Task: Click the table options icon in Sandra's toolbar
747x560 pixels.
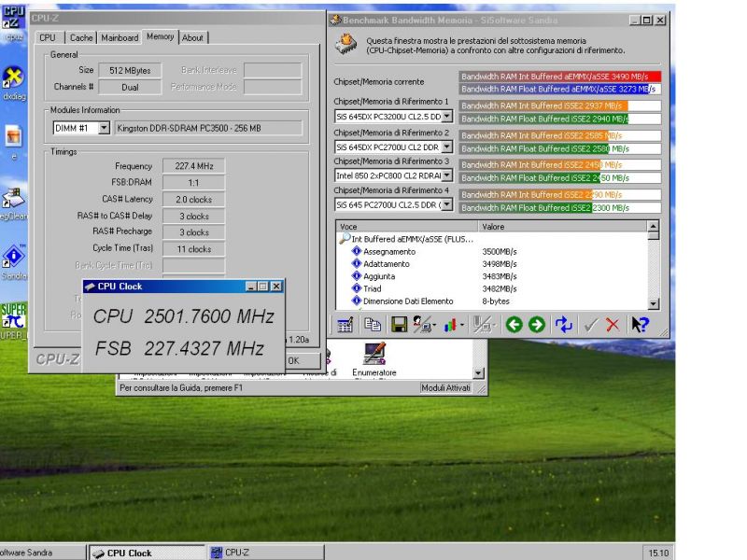Action: coord(345,325)
